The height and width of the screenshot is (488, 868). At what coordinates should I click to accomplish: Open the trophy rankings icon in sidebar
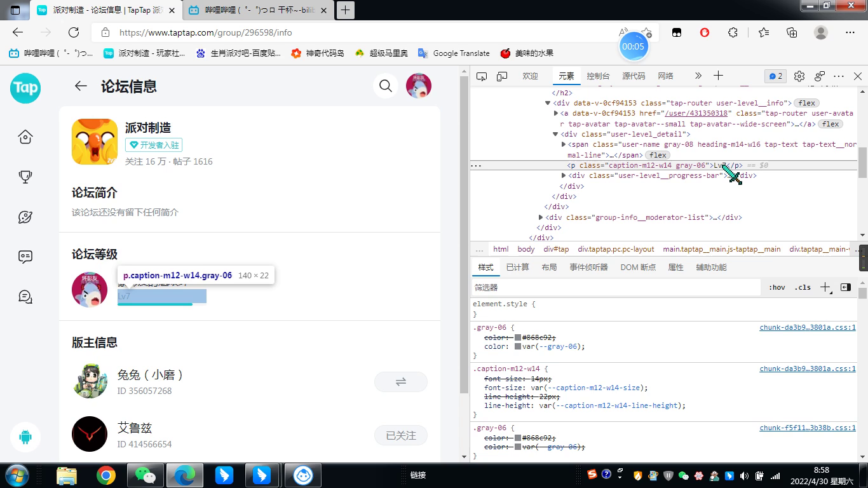pyautogui.click(x=25, y=177)
